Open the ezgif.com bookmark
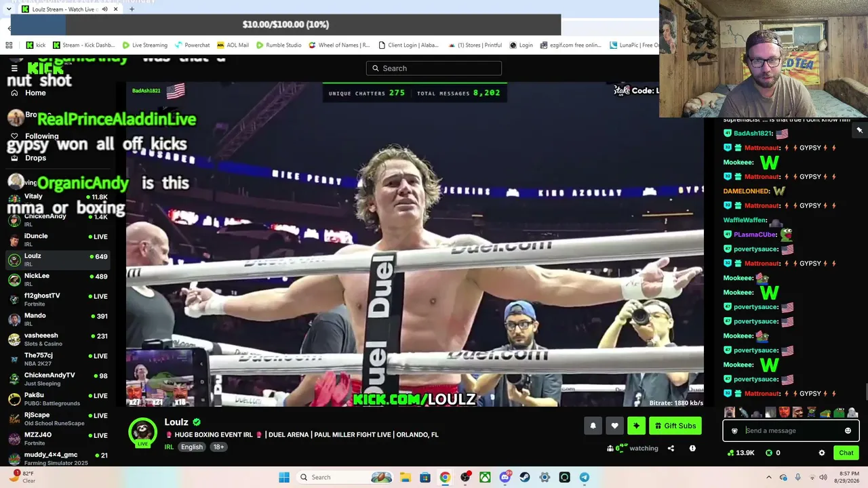 [570, 45]
